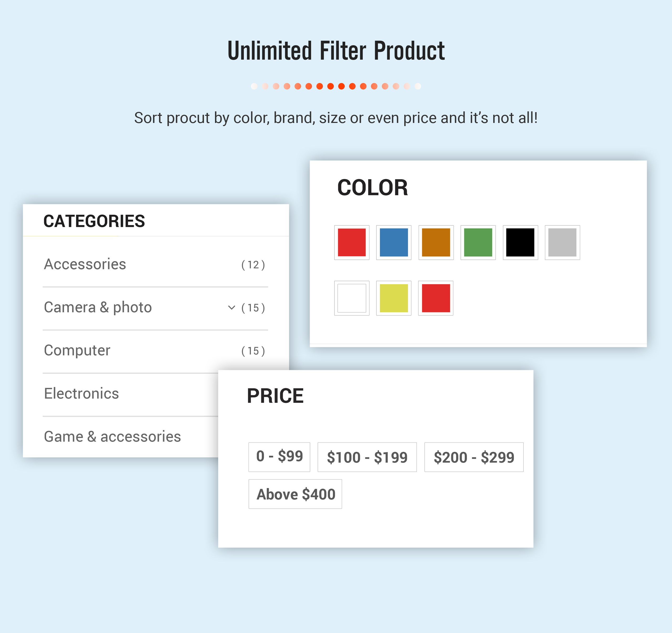672x633 pixels.
Task: Click the red swatch in the top row
Action: click(x=352, y=242)
